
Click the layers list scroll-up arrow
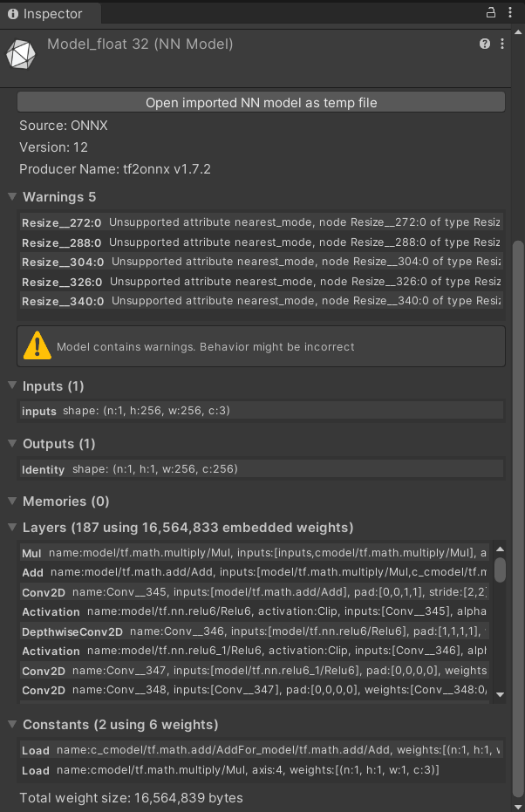501,549
